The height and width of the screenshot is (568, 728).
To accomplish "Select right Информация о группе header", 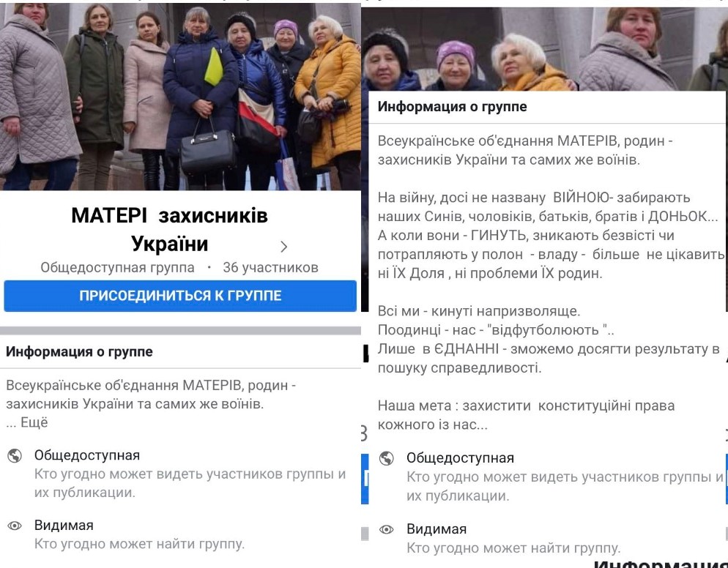I will [x=452, y=107].
